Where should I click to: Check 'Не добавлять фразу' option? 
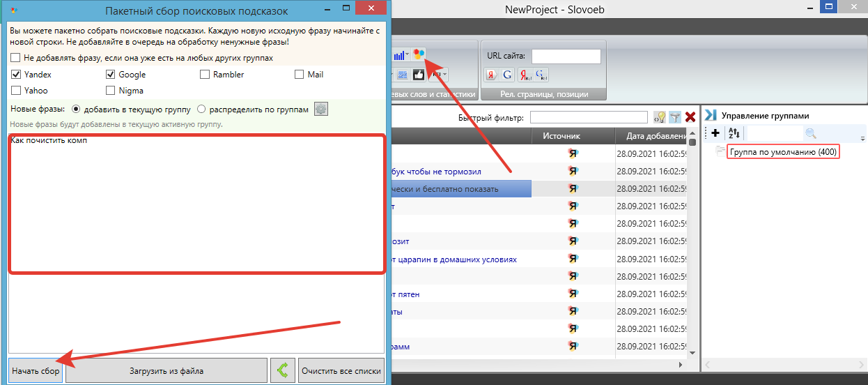point(16,58)
